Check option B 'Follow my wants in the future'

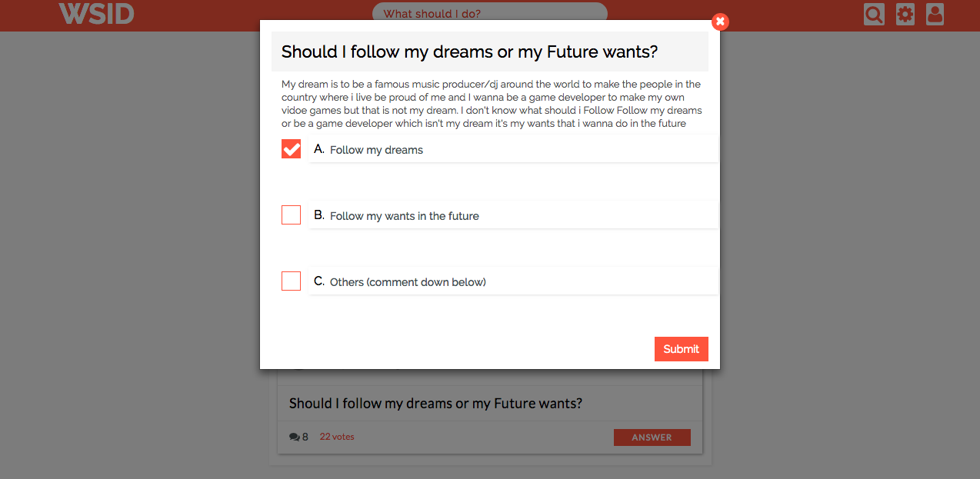[291, 215]
